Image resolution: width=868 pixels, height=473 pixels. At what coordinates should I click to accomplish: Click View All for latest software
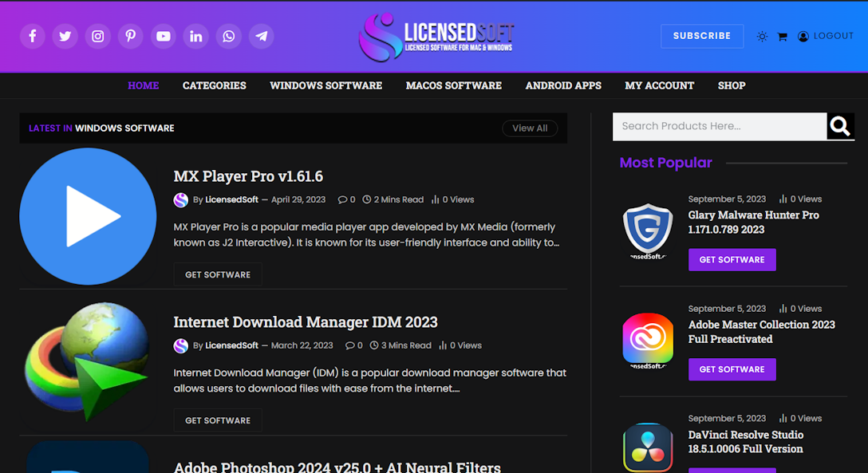530,128
